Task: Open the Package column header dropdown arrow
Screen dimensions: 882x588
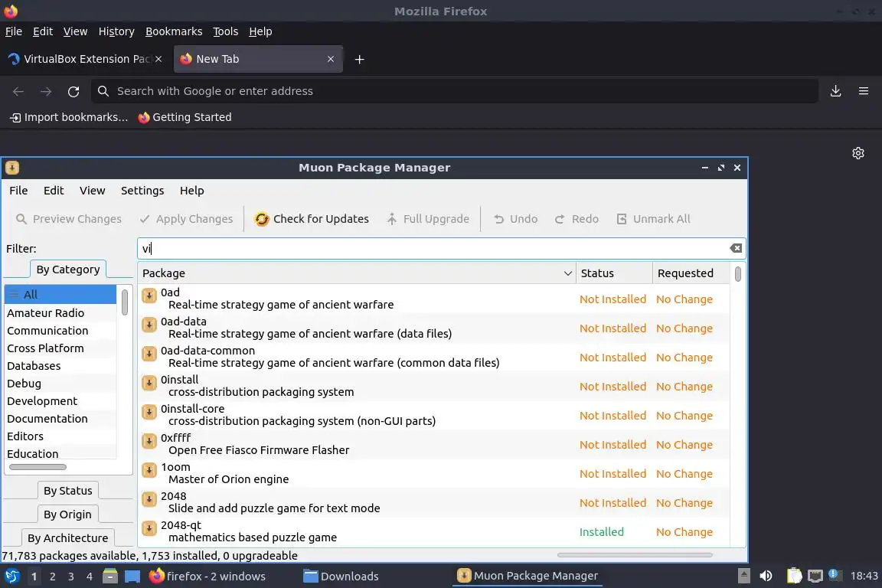Action: pos(567,273)
